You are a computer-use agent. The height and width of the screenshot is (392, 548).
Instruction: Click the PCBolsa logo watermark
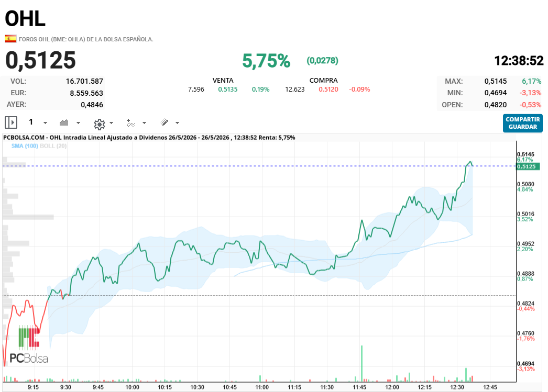coord(29,344)
